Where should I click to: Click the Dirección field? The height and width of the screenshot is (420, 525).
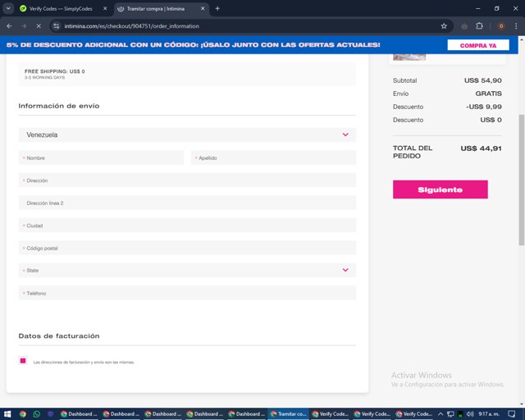pos(187,180)
